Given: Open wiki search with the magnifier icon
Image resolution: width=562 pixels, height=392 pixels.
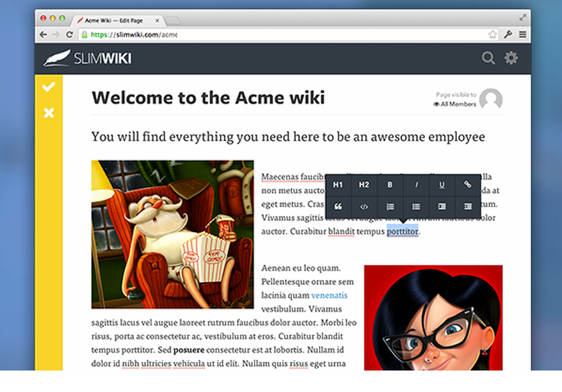Looking at the screenshot, I should point(488,58).
